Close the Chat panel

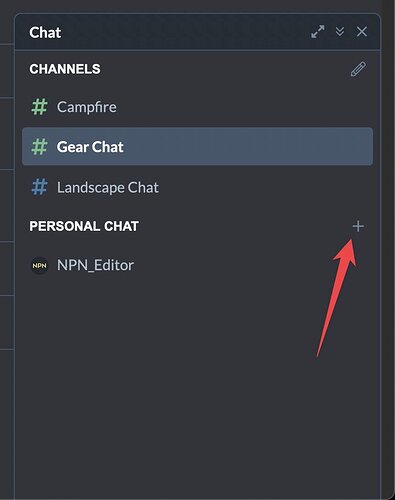(x=362, y=32)
